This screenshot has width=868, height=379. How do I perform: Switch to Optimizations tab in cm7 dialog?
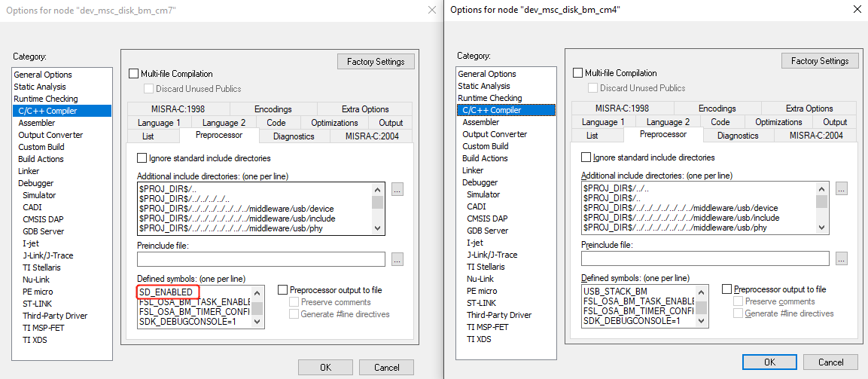coord(334,123)
